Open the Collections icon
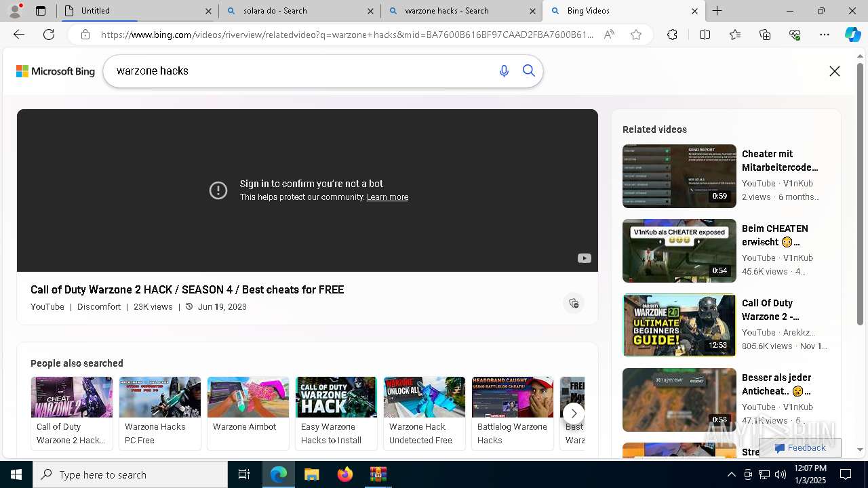This screenshot has height=488, width=868. point(765,35)
